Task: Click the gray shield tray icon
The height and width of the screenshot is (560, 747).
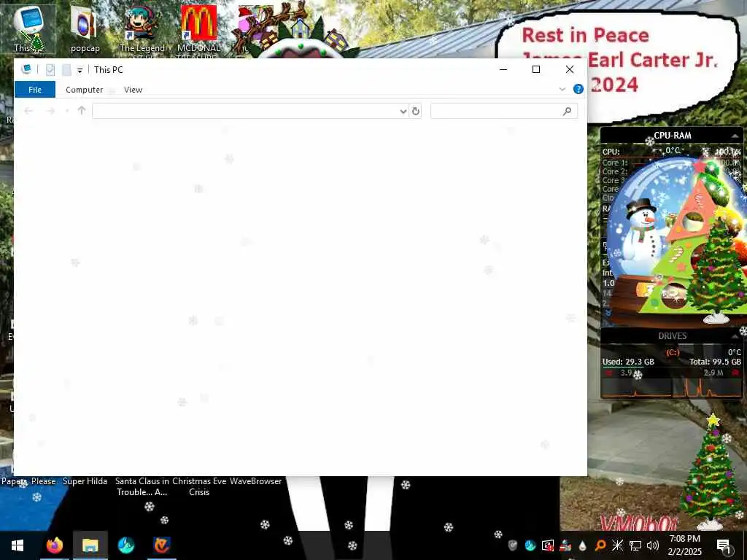Action: click(513, 545)
